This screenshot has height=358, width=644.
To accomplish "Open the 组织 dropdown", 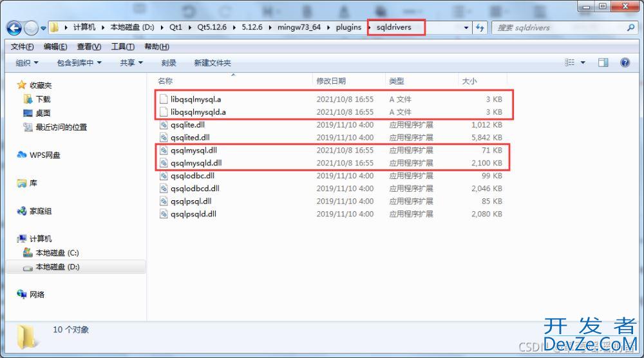I will click(x=26, y=63).
